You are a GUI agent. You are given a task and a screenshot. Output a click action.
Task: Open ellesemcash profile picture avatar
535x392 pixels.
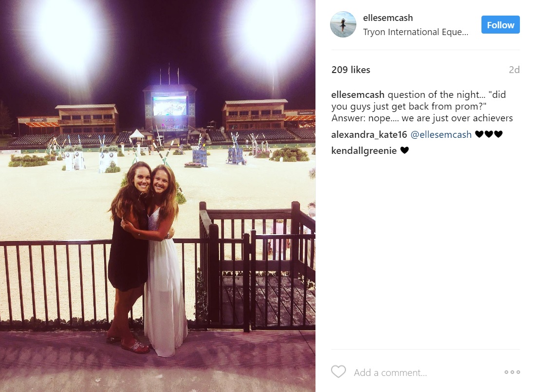[343, 24]
